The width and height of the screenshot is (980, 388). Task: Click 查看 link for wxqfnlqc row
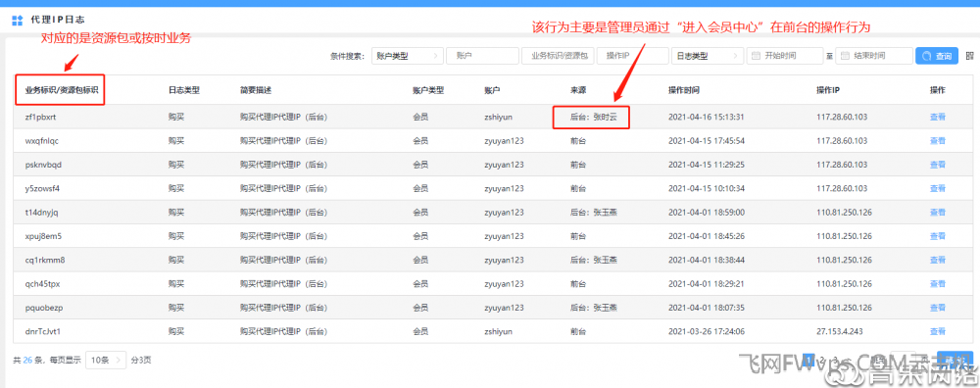coord(938,140)
